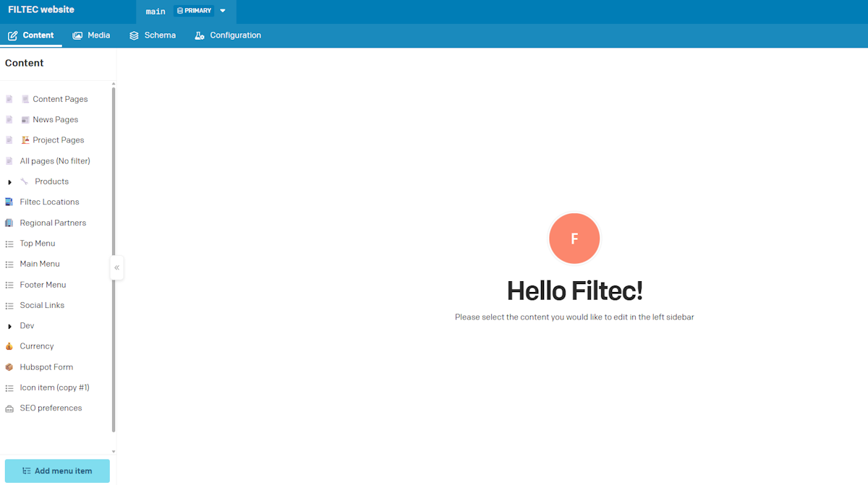
Task: Click the building icon beside Filtec Locations
Action: tap(9, 202)
